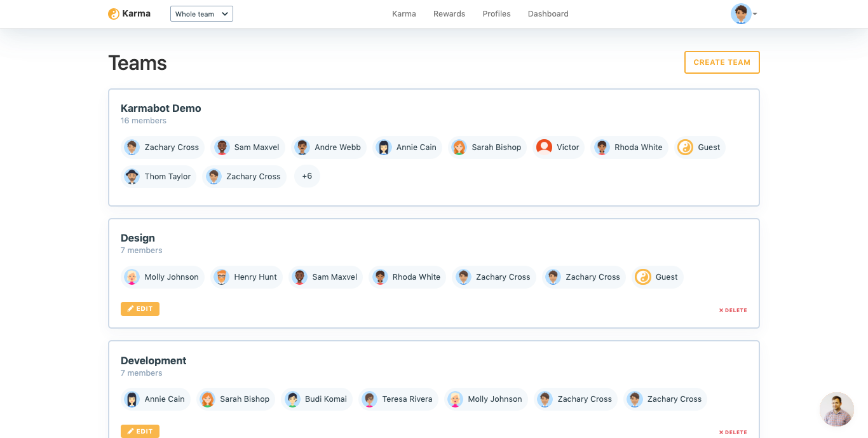Open the Dashboard nav tab
The height and width of the screenshot is (438, 868).
pos(548,14)
